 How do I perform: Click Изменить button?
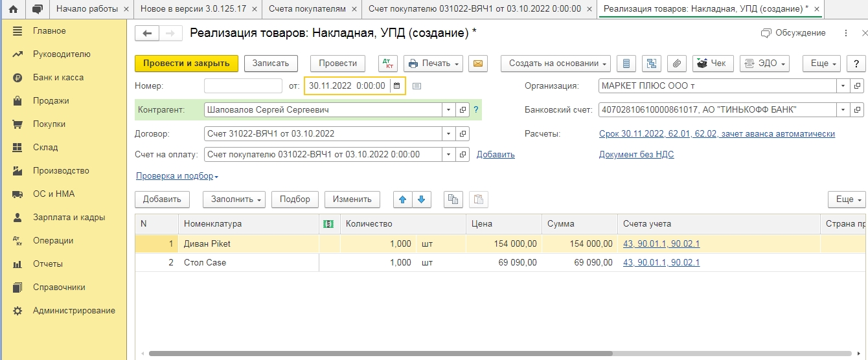pyautogui.click(x=352, y=199)
